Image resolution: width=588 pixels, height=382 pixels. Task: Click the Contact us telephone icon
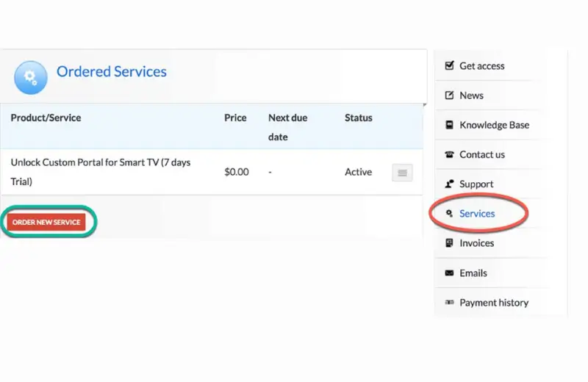449,154
